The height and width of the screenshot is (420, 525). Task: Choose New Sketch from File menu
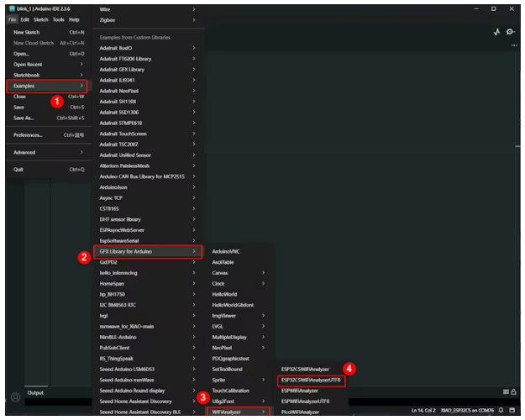47,32
